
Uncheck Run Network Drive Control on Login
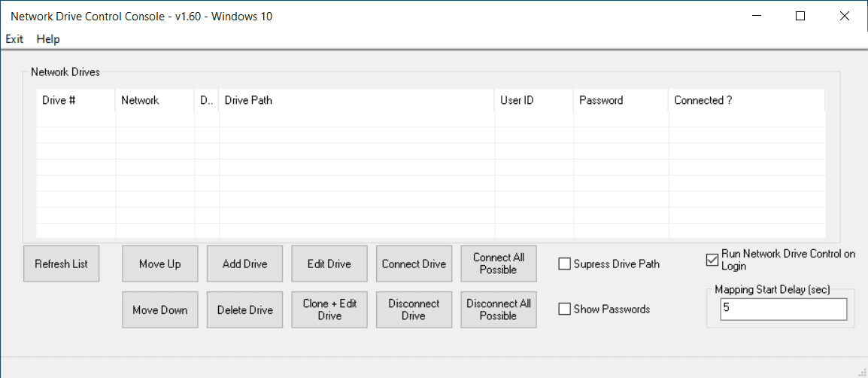[712, 261]
